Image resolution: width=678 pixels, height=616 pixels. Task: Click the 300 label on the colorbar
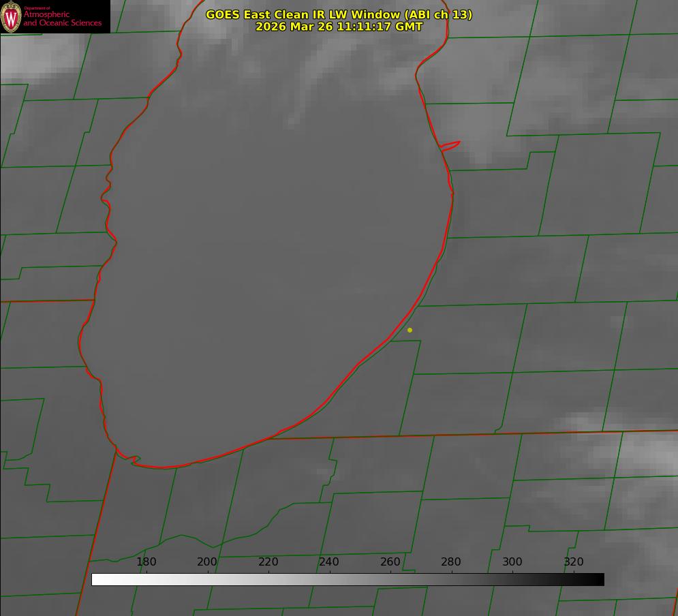pyautogui.click(x=512, y=562)
